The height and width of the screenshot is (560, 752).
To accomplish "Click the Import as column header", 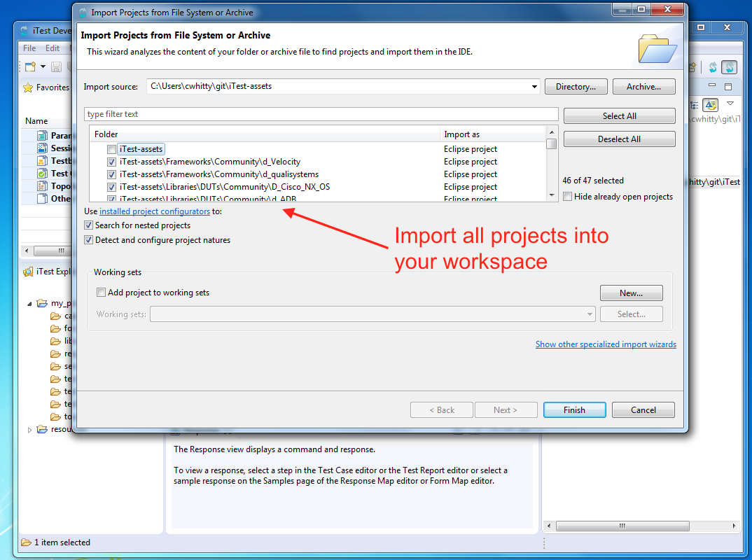I will [492, 134].
